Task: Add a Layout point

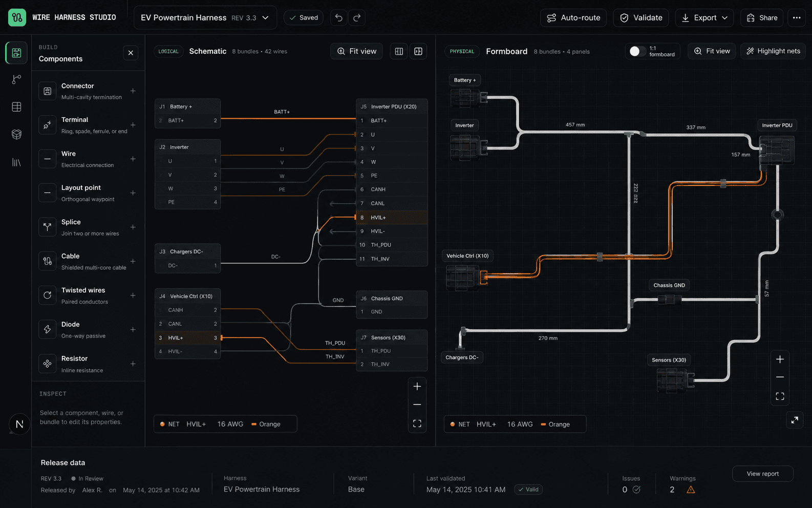Action: click(x=133, y=193)
